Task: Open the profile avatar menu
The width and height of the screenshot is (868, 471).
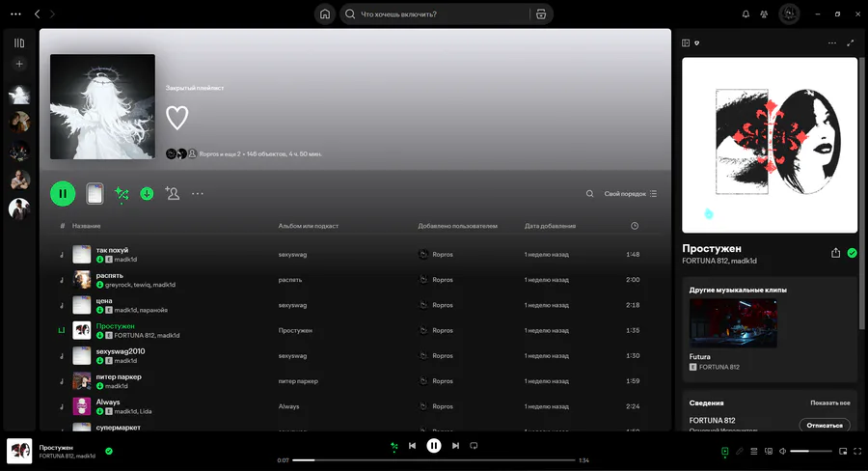Action: [x=789, y=14]
